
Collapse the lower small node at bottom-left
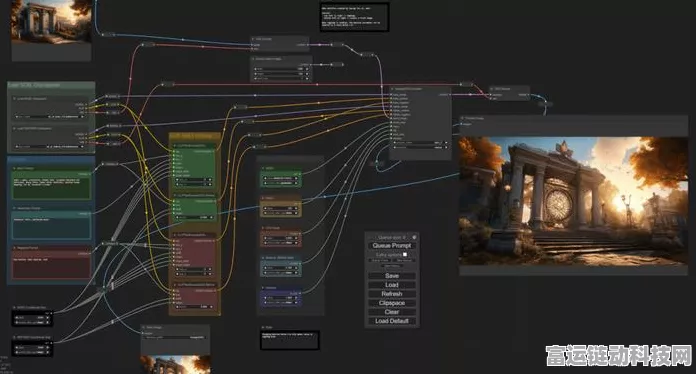coord(15,338)
